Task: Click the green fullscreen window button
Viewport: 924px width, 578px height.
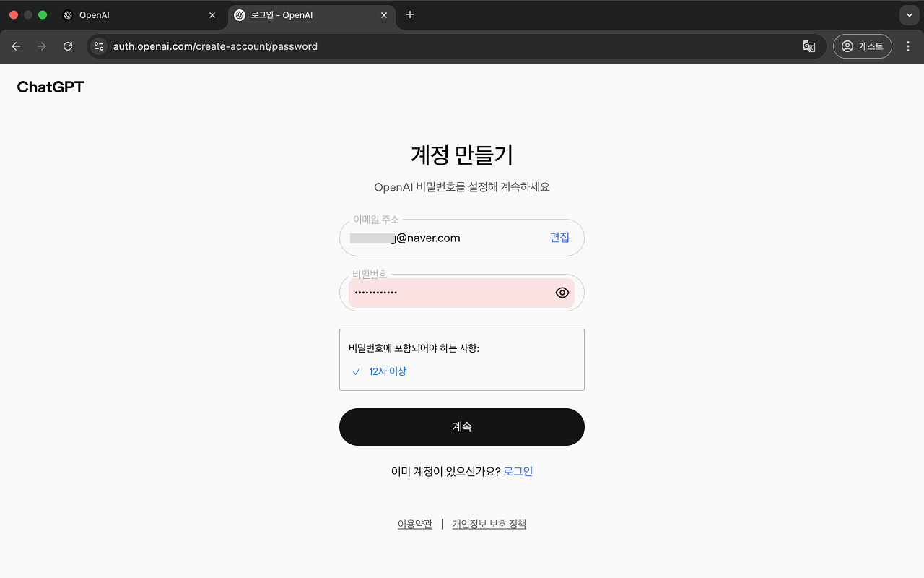Action: click(43, 14)
